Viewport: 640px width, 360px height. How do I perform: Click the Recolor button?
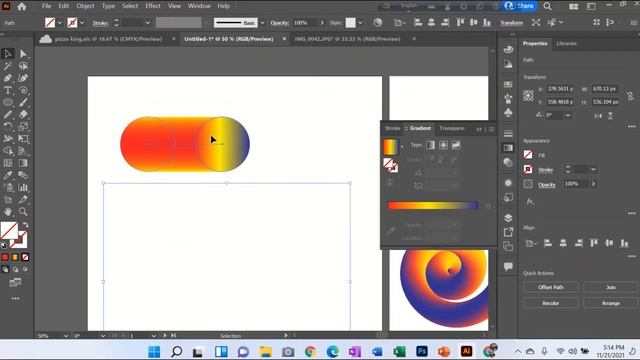tap(551, 303)
